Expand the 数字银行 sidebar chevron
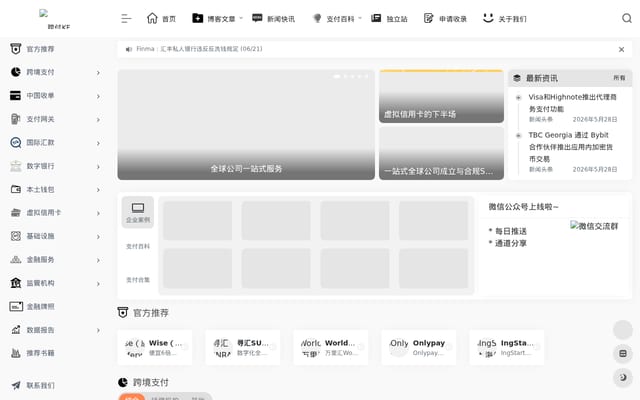 pos(98,167)
